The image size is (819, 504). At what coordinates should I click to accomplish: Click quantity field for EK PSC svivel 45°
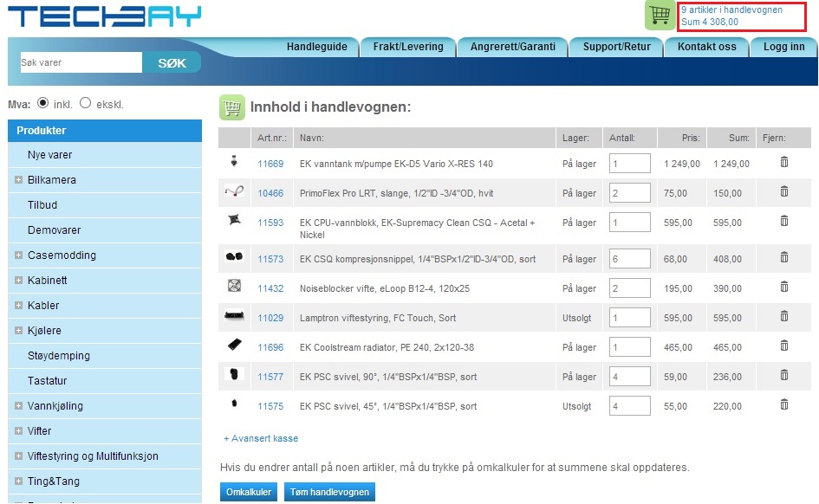629,406
